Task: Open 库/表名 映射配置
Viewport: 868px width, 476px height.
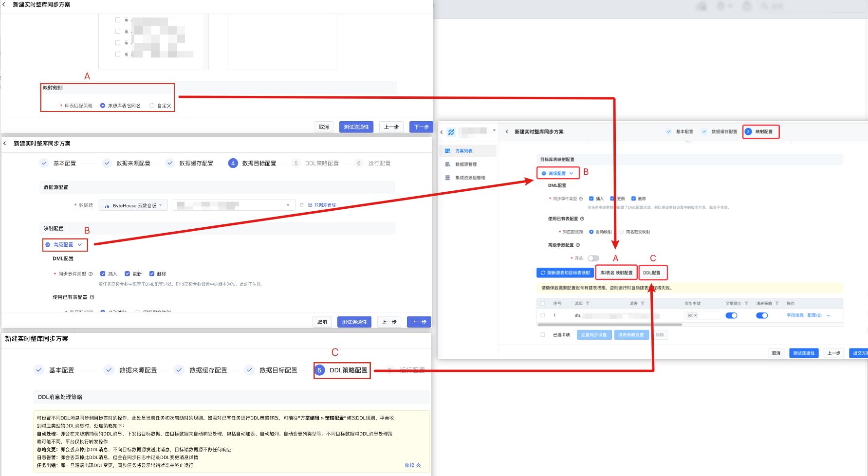Action: pos(616,273)
